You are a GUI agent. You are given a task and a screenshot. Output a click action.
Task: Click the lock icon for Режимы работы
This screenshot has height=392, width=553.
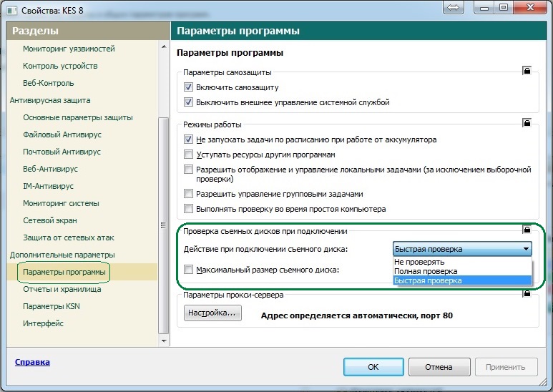coord(527,122)
